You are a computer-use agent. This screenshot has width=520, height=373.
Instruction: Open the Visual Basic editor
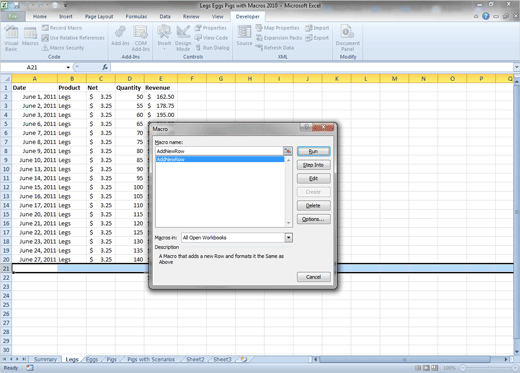pyautogui.click(x=11, y=39)
